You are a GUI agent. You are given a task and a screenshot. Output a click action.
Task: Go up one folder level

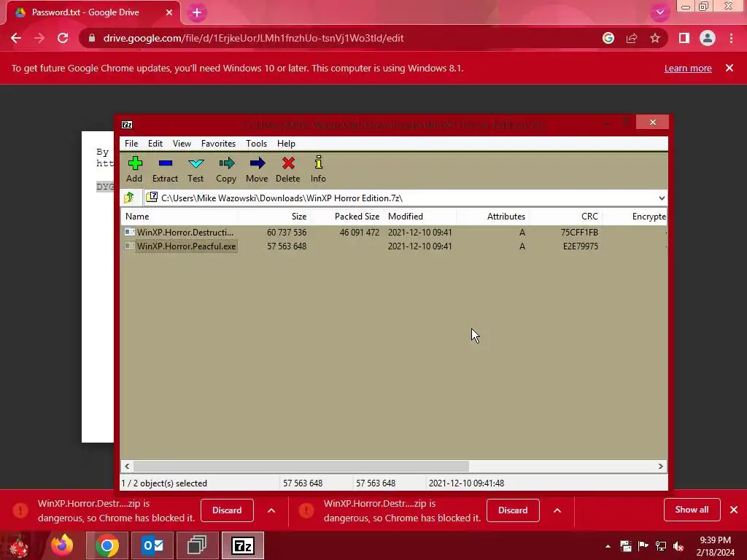tap(128, 198)
